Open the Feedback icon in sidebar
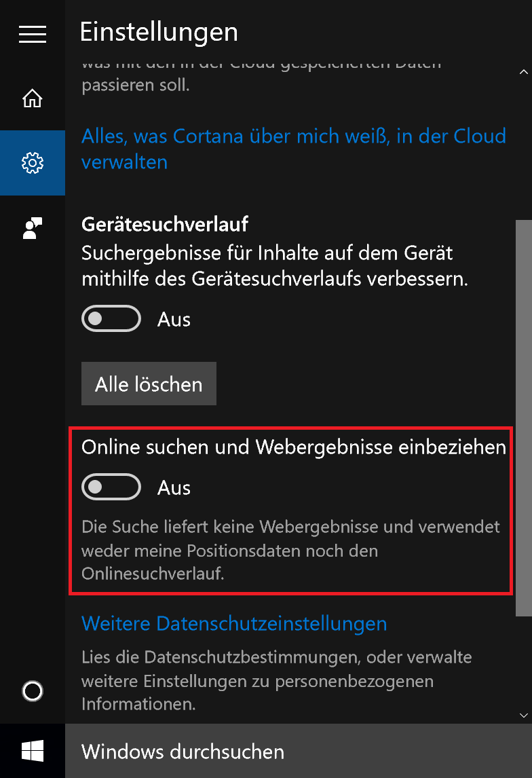 click(32, 228)
